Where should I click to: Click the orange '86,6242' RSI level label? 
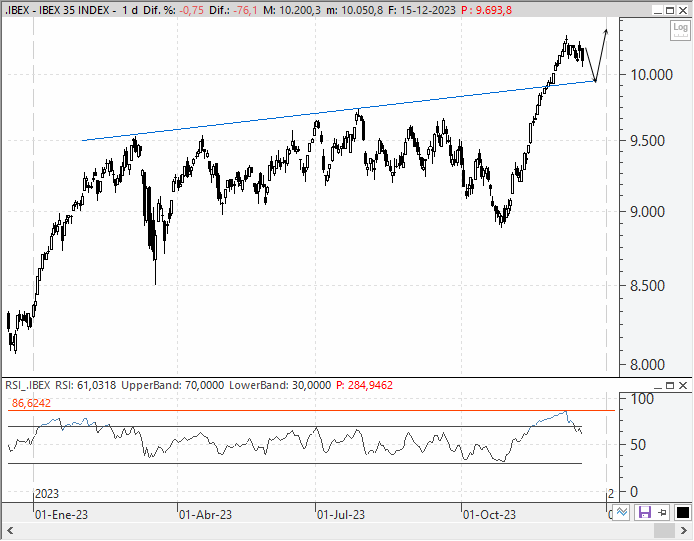coord(31,403)
